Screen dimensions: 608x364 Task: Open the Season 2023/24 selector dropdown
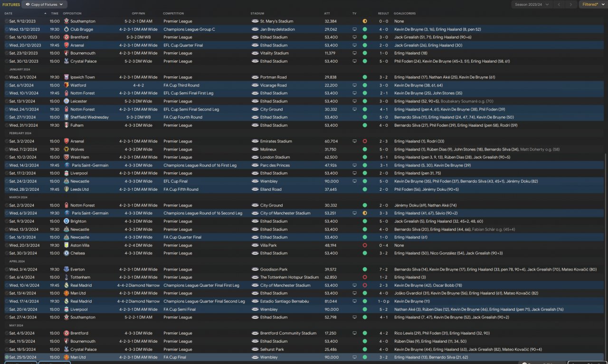tap(532, 4)
